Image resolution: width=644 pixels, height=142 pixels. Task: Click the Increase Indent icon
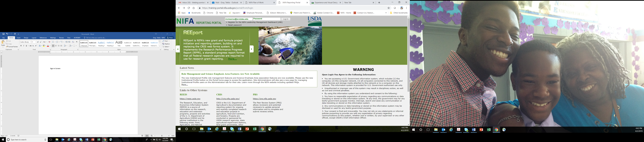(69, 42)
